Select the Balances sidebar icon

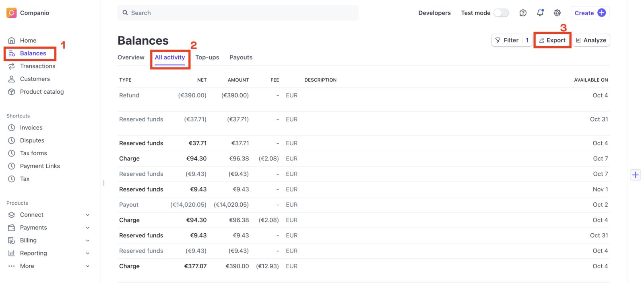(x=12, y=54)
